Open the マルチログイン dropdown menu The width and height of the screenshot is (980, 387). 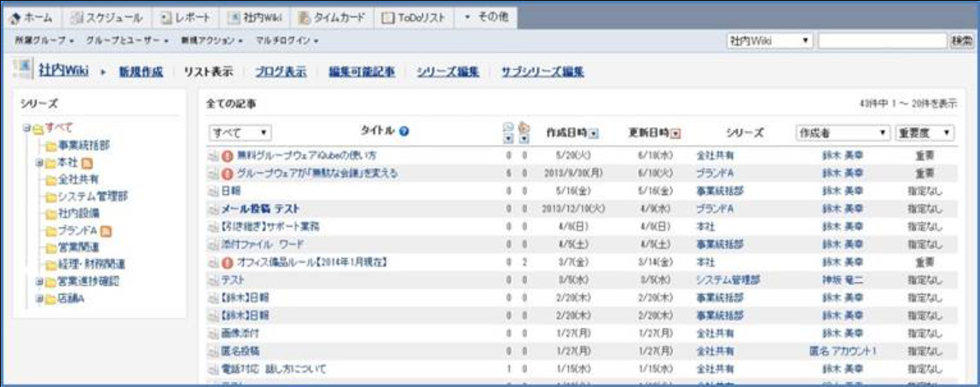pos(287,41)
